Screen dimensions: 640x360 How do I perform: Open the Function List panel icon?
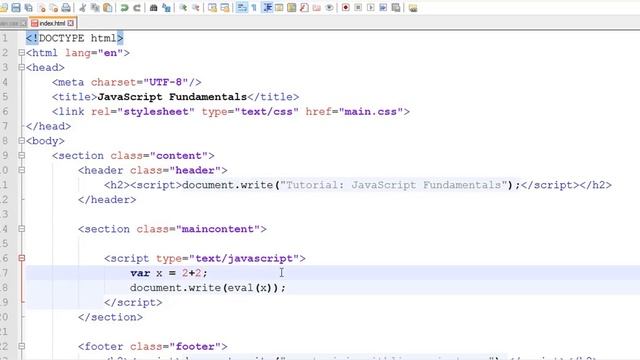(x=304, y=7)
